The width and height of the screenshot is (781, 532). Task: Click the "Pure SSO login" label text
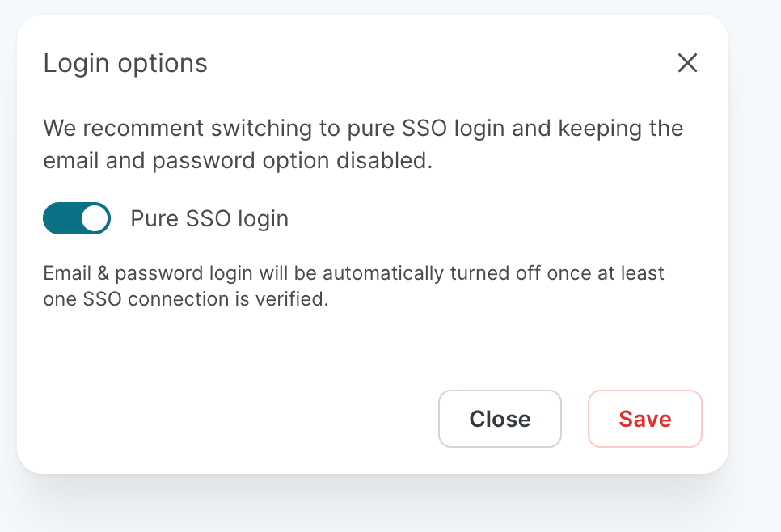click(209, 218)
